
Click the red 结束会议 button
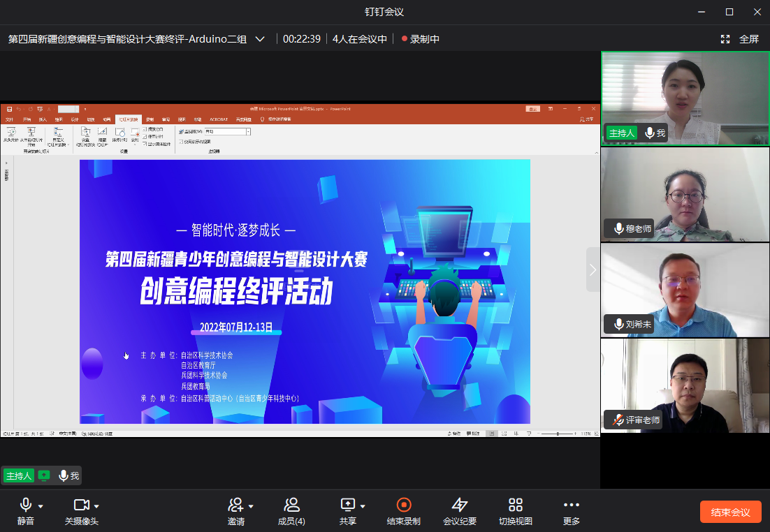730,512
